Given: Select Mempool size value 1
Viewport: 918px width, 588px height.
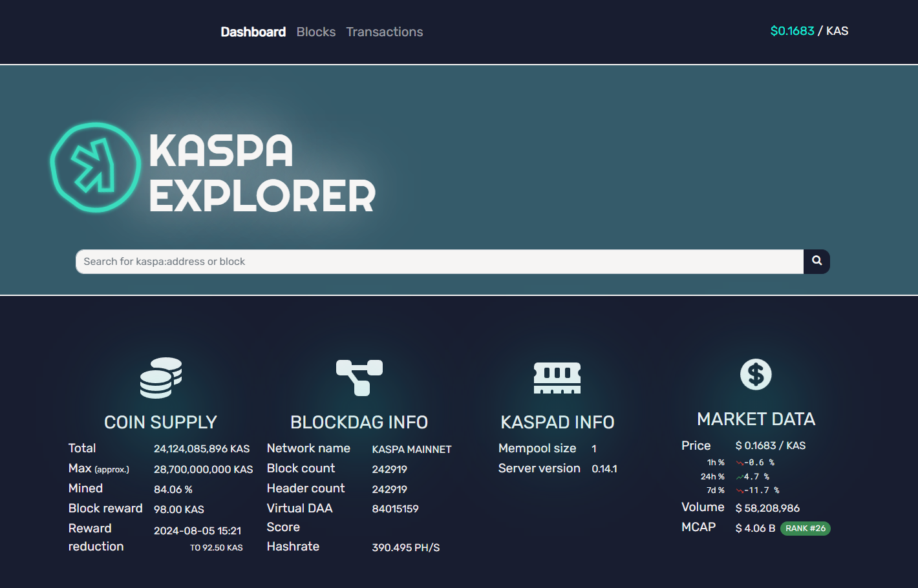Looking at the screenshot, I should tap(594, 449).
